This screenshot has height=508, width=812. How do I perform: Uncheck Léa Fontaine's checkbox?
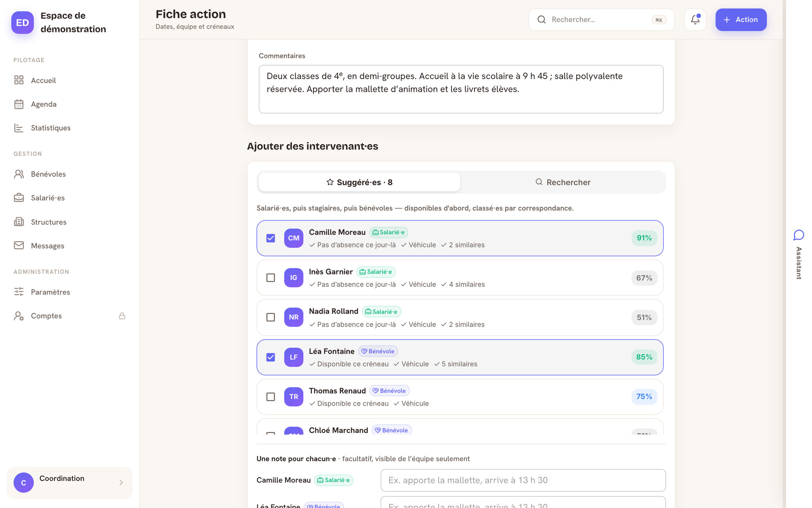(x=271, y=357)
